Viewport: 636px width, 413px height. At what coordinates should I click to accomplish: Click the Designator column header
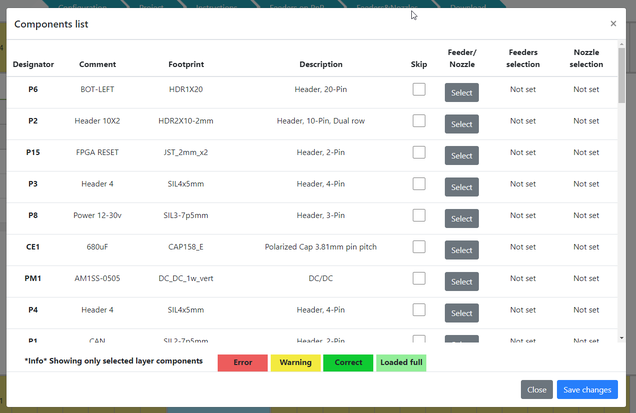click(x=33, y=64)
